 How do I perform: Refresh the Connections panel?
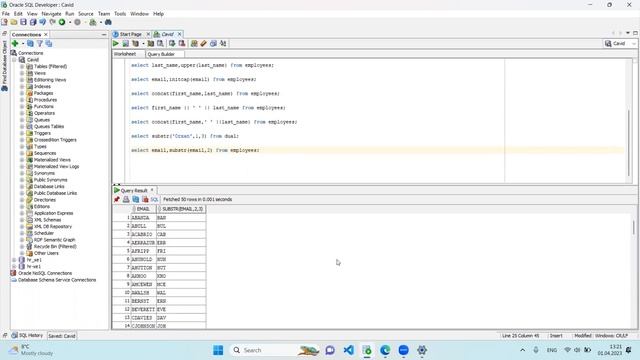[30, 43]
